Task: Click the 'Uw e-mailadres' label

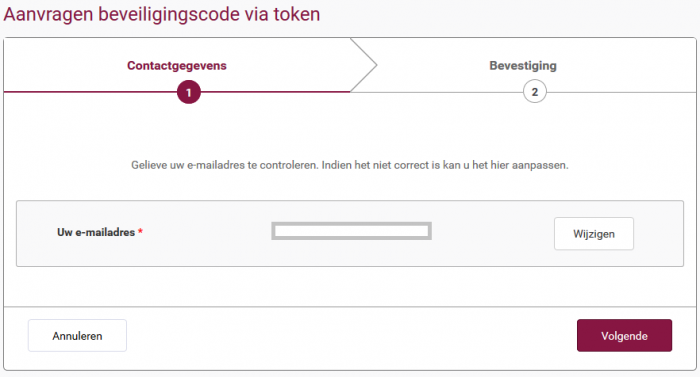Action: click(96, 232)
